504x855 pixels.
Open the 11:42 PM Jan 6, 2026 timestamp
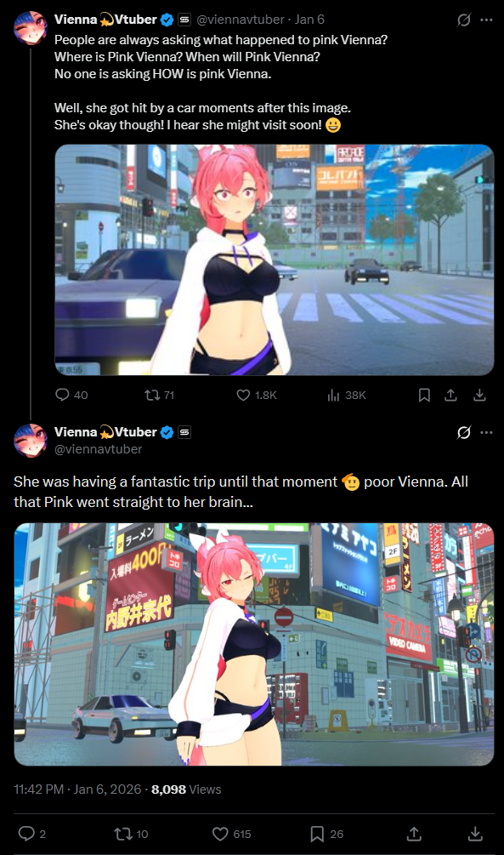coord(77,789)
